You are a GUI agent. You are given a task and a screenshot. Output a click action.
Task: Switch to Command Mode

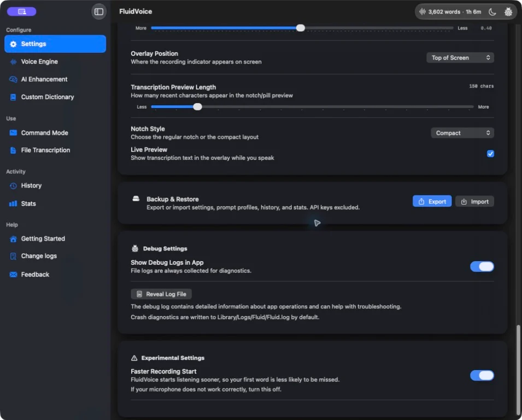[55, 132]
